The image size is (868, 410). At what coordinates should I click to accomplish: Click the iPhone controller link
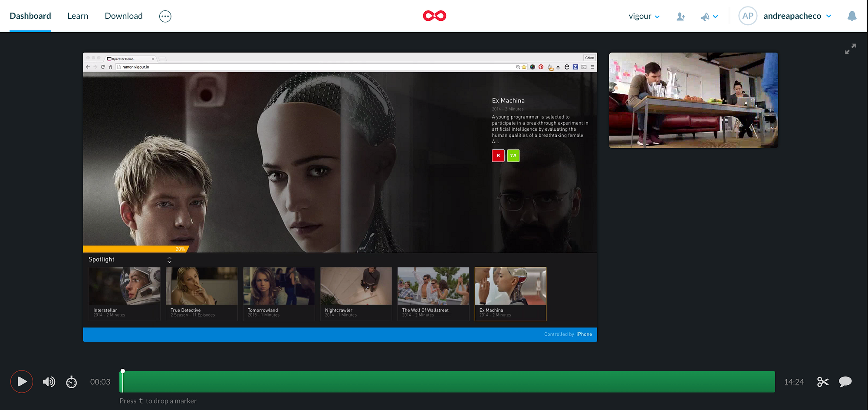(584, 334)
